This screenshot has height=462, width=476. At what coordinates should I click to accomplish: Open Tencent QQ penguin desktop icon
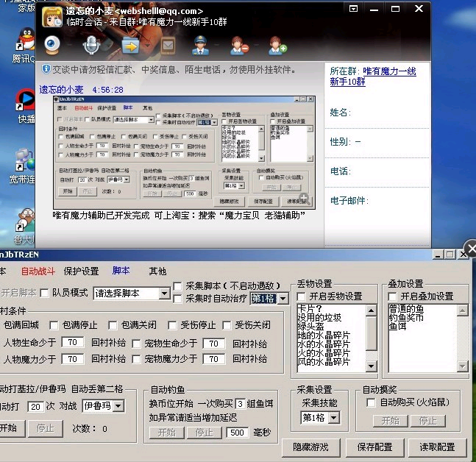pos(26,39)
